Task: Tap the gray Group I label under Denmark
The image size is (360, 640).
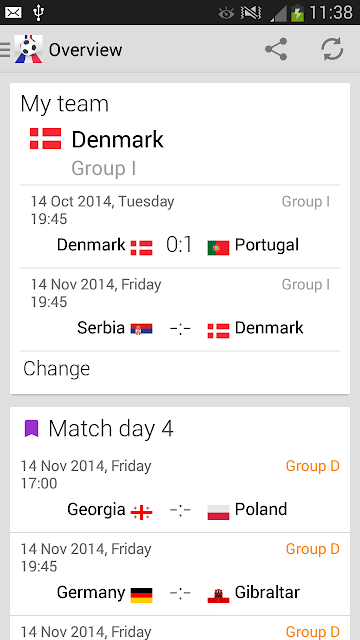Action: (x=104, y=168)
